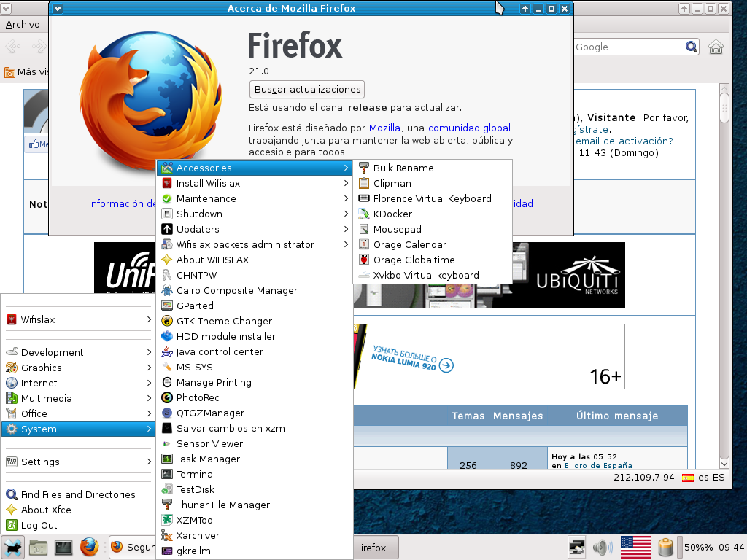The height and width of the screenshot is (560, 747).
Task: Open the El oro de España link
Action: [x=598, y=465]
